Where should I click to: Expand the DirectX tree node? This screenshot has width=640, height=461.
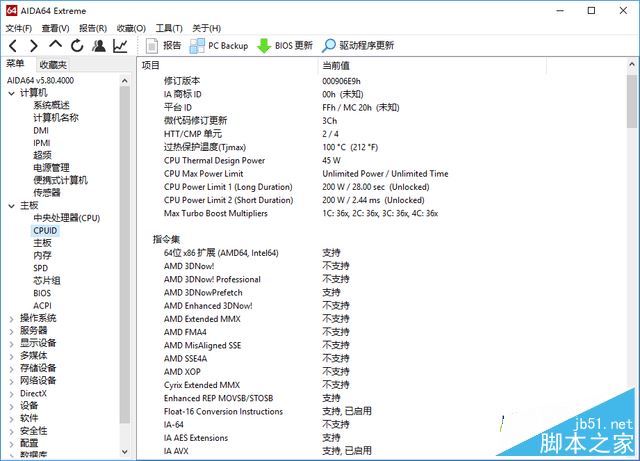point(11,394)
